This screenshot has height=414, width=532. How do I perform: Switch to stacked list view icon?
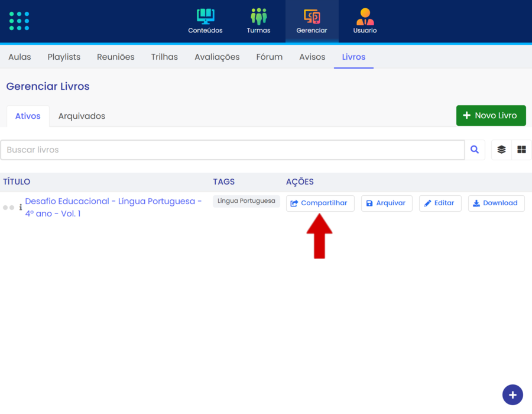[x=501, y=150]
